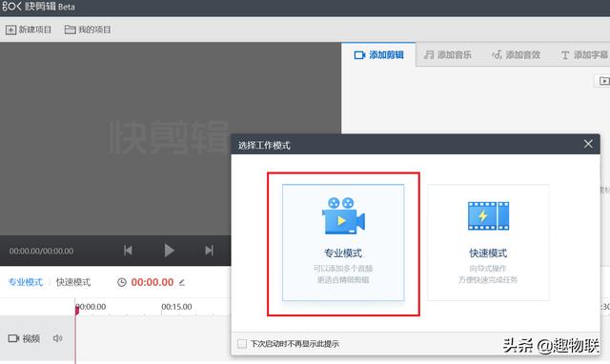Switch to the 添加音乐 tab
610x364 pixels.
click(448, 55)
